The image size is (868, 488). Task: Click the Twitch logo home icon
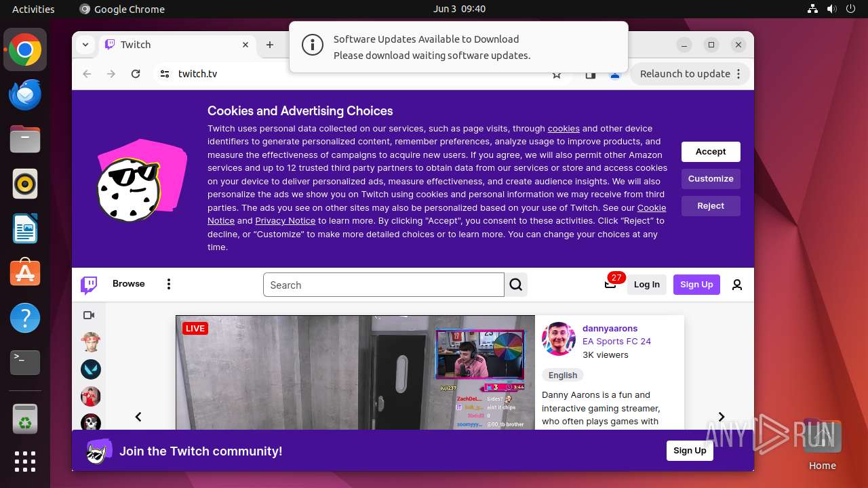tap(89, 285)
